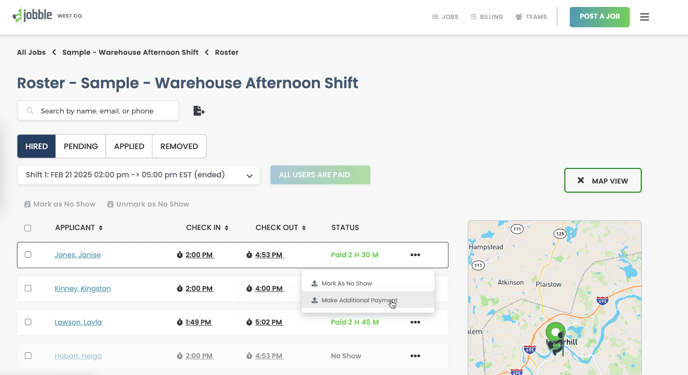Screen dimensions: 688x375
Task: Click the green location pin on map
Action: tap(555, 337)
